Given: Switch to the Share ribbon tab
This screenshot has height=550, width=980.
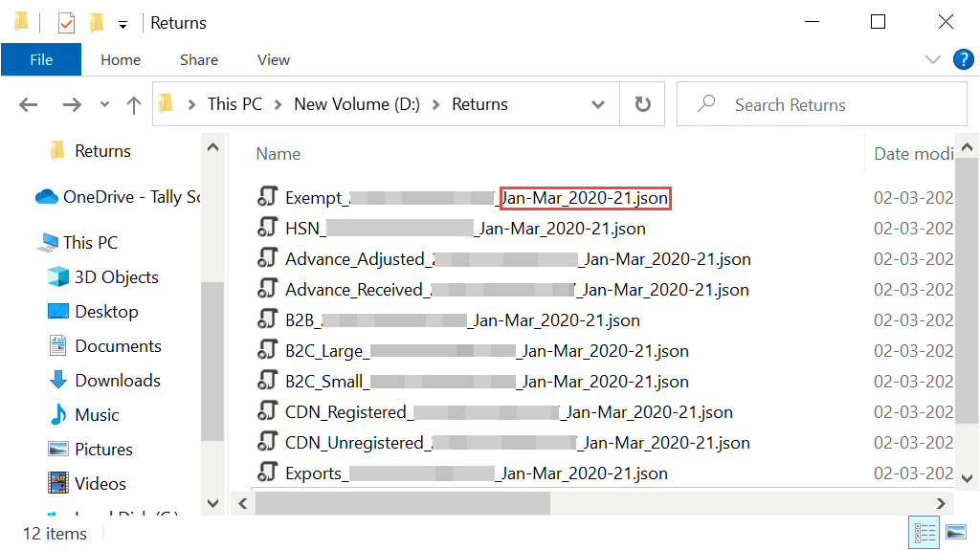Looking at the screenshot, I should click(199, 60).
